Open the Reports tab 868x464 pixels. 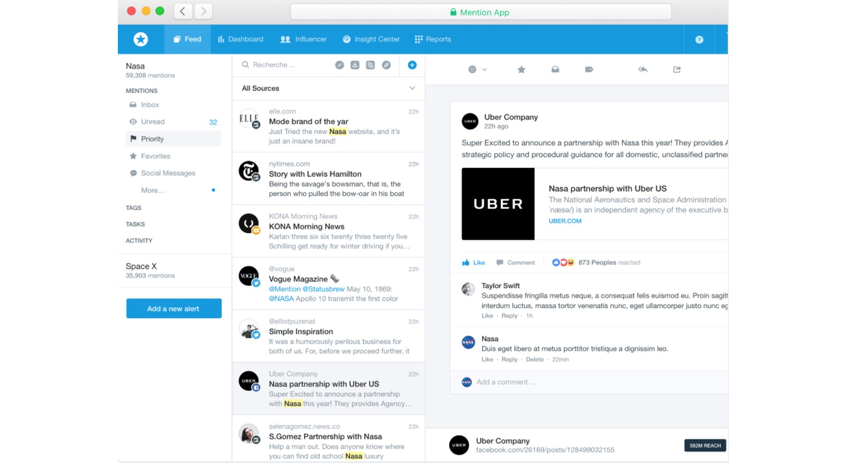point(433,39)
